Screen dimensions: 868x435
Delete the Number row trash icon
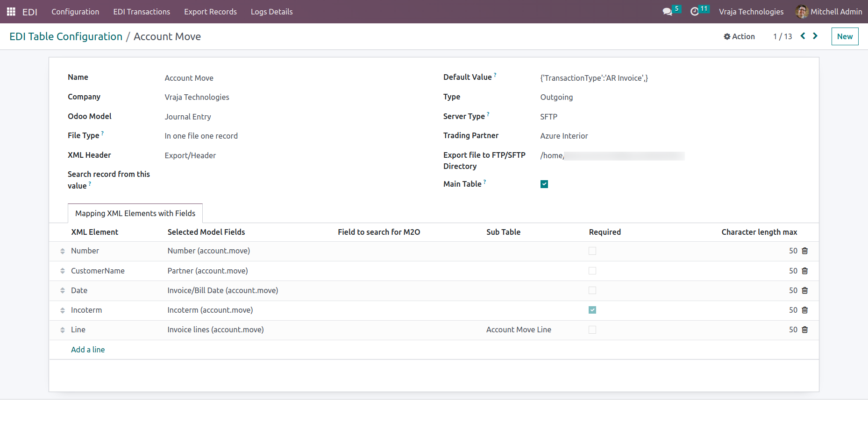pos(804,251)
